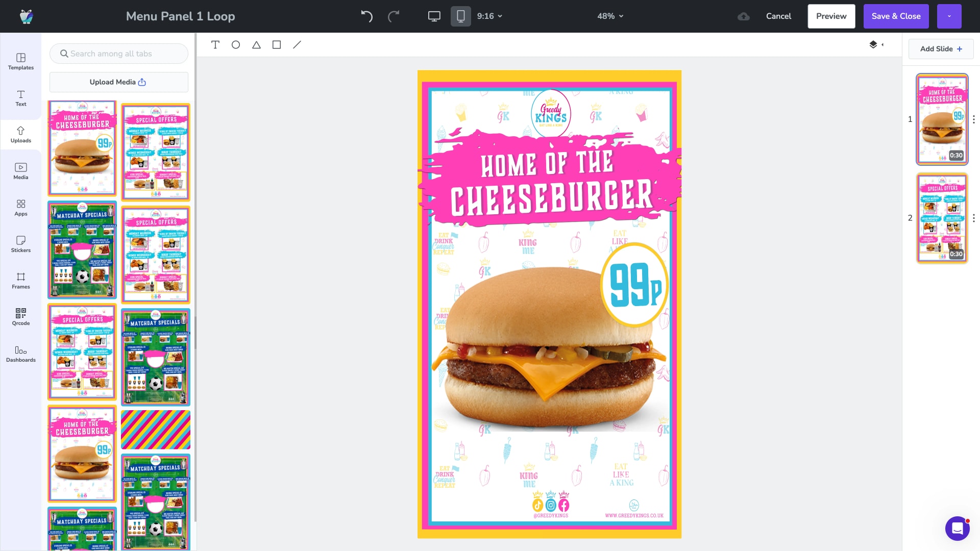Viewport: 980px width, 551px height.
Task: Save and close the editor
Action: [x=896, y=16]
